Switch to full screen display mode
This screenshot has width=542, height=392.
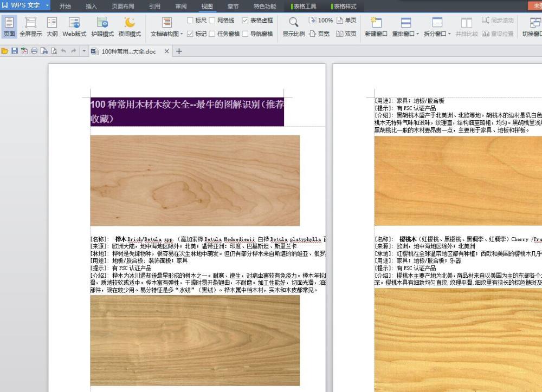click(30, 27)
